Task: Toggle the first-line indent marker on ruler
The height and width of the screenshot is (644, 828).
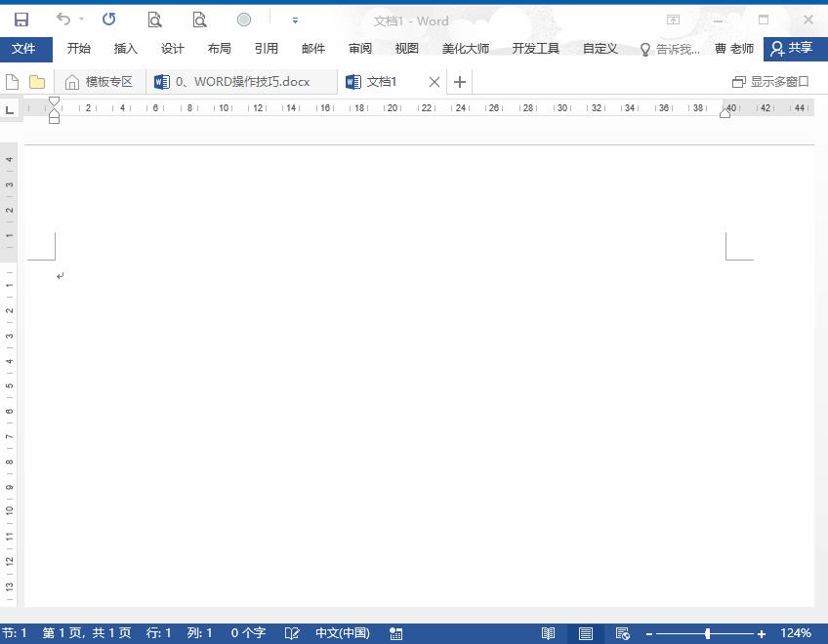Action: [x=54, y=101]
